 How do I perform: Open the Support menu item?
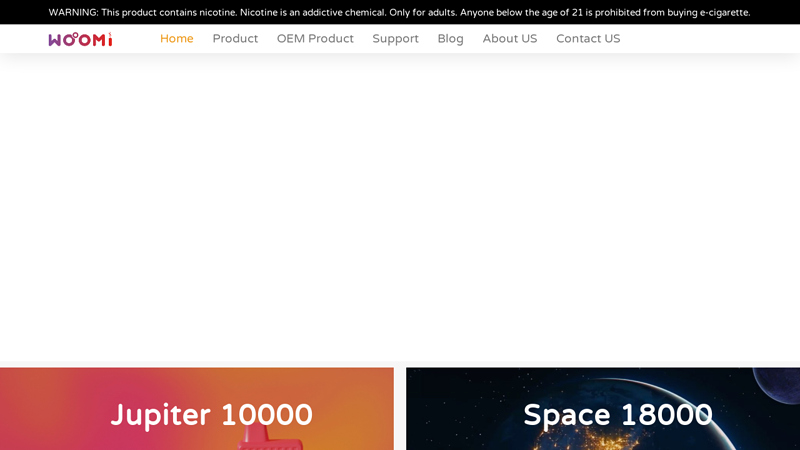[x=395, y=39]
